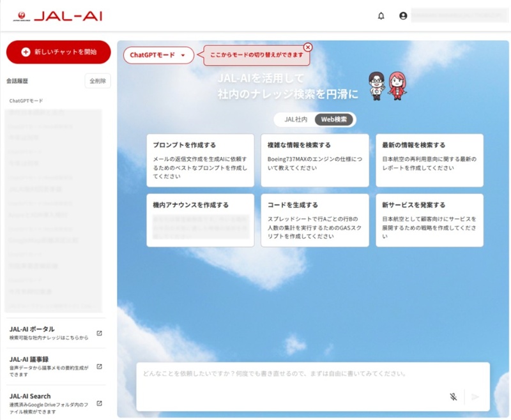Open external link icon for JAL-AI Search
511x420 pixels.
99,403
